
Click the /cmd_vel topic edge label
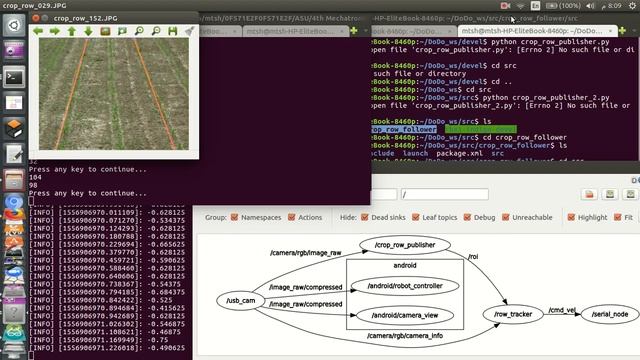(562, 310)
